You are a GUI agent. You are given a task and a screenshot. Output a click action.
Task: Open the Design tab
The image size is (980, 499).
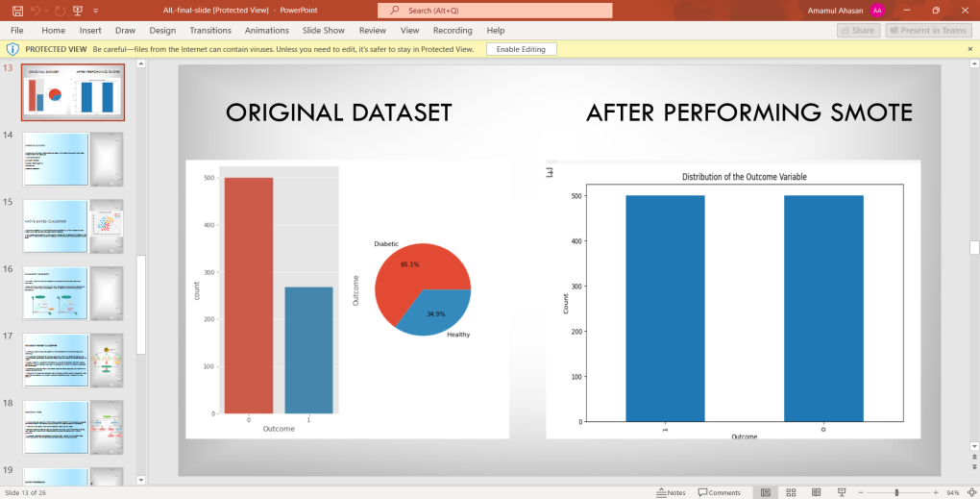click(162, 30)
